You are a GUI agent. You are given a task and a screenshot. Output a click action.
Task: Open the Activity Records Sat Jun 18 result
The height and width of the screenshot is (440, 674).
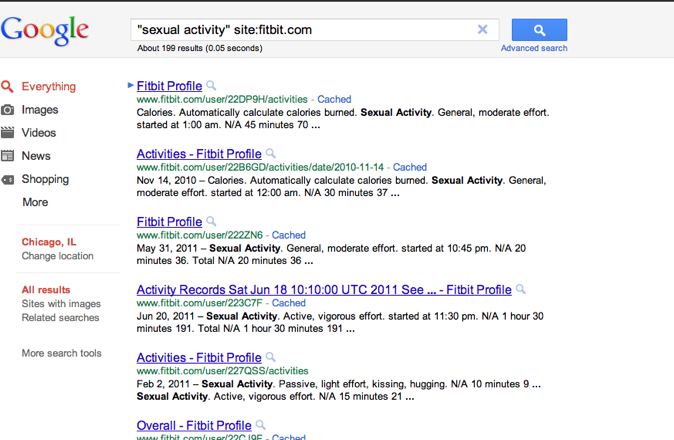coord(324,290)
